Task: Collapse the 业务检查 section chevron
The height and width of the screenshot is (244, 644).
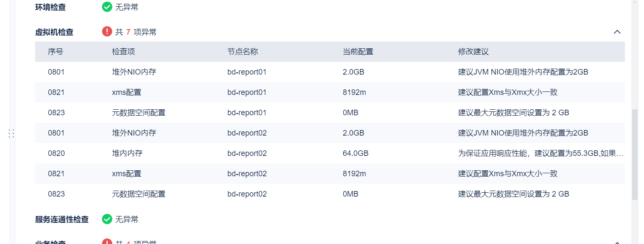Action: pos(617,243)
